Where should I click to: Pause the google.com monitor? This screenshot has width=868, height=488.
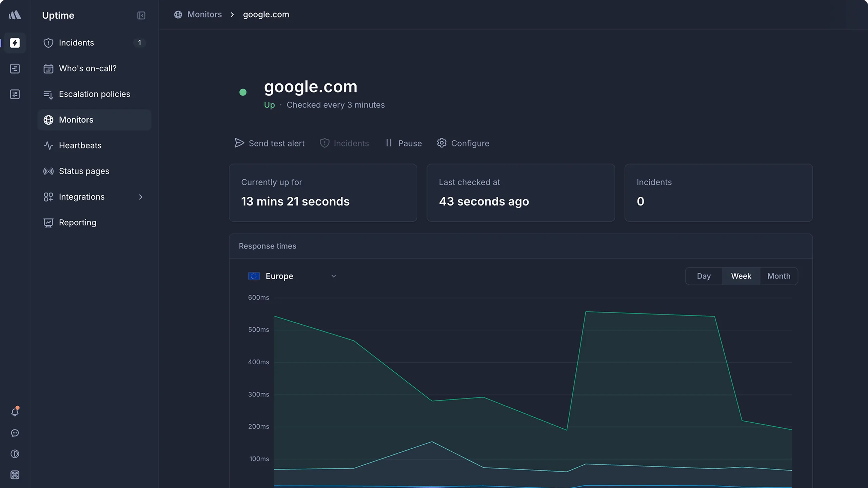403,143
